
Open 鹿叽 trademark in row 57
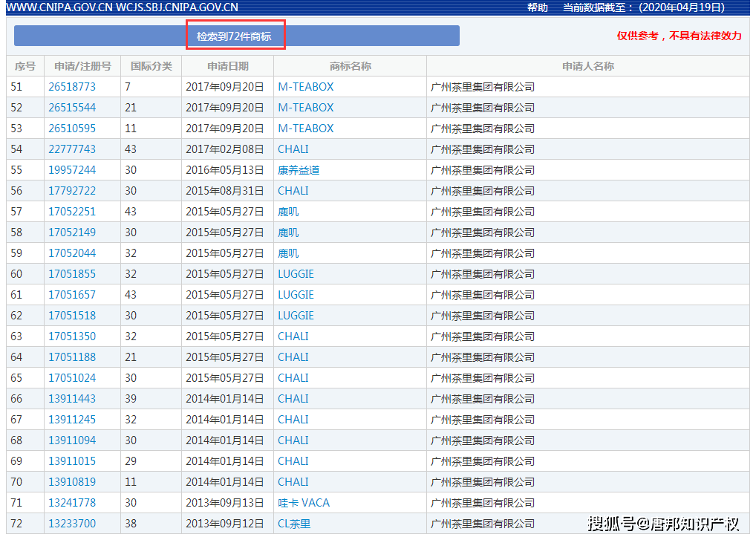coord(288,211)
